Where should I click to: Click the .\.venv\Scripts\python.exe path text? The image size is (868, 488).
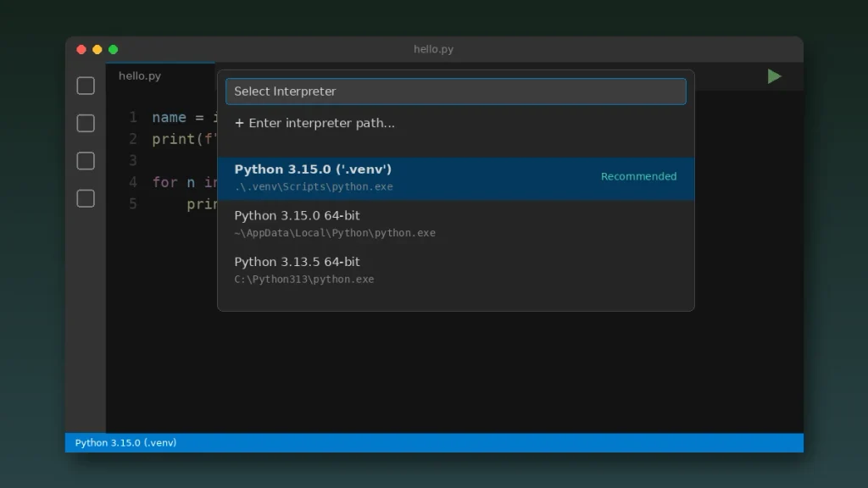(314, 187)
